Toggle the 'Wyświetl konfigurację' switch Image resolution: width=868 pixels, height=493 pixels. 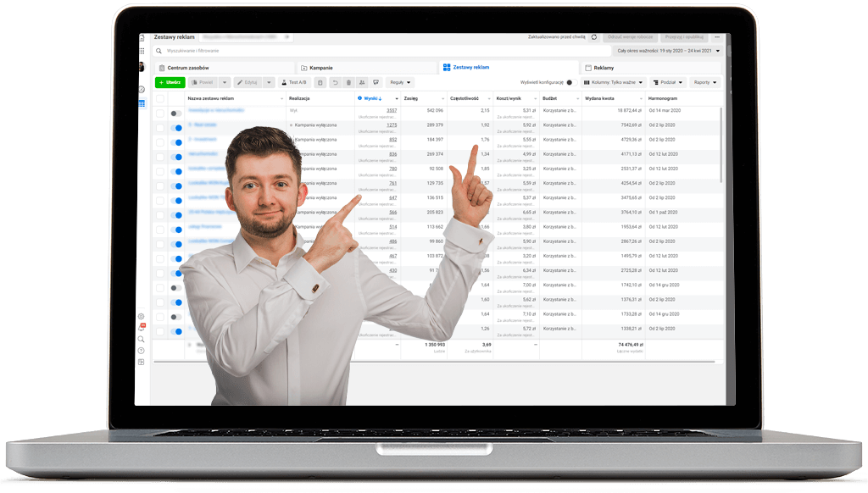click(569, 82)
